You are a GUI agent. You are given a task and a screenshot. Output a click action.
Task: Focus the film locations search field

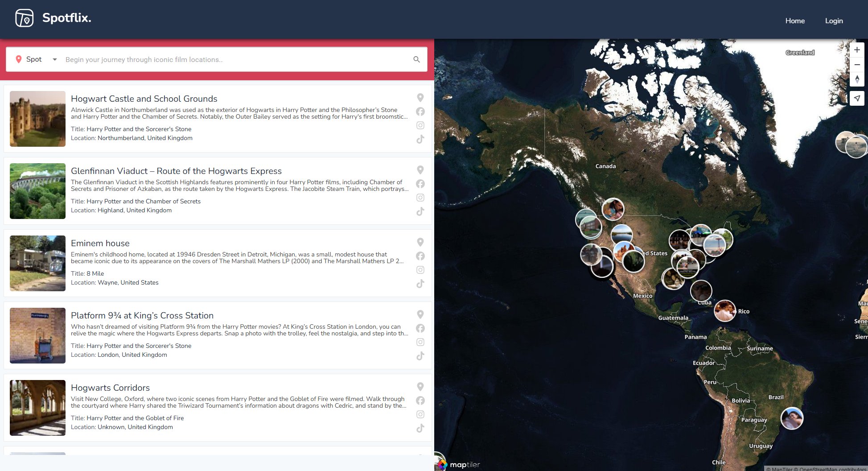pos(236,59)
